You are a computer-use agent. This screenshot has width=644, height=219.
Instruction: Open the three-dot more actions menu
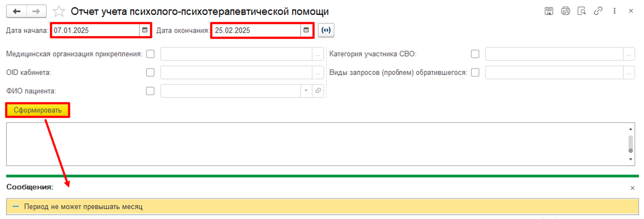(615, 11)
